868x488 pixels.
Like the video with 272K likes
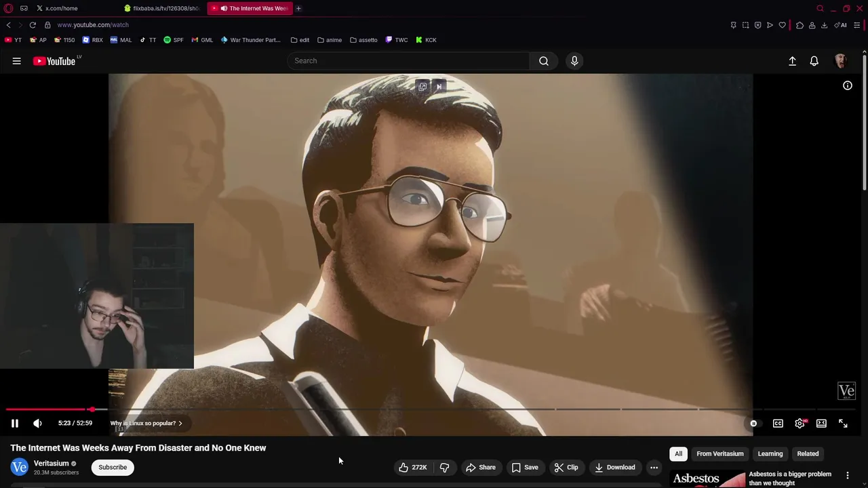(412, 467)
